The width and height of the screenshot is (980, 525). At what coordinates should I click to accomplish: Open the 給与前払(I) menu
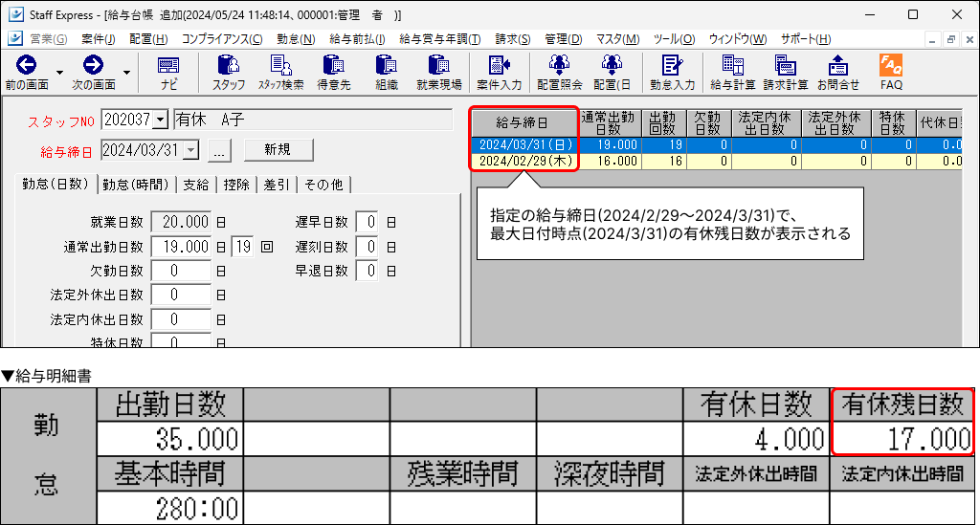tap(357, 39)
